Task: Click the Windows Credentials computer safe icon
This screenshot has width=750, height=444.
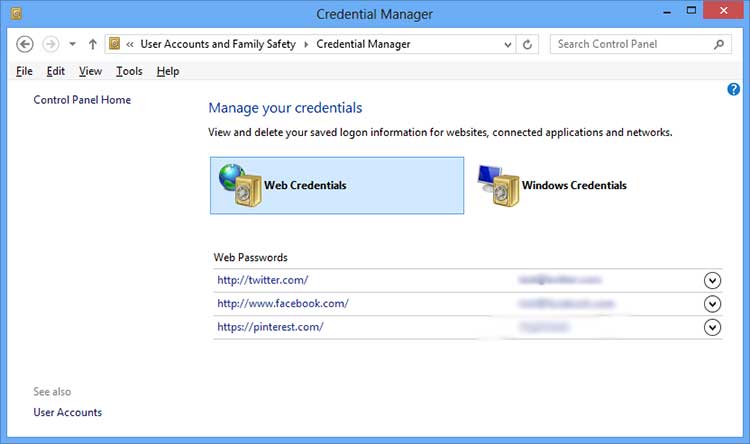Action: point(497,185)
